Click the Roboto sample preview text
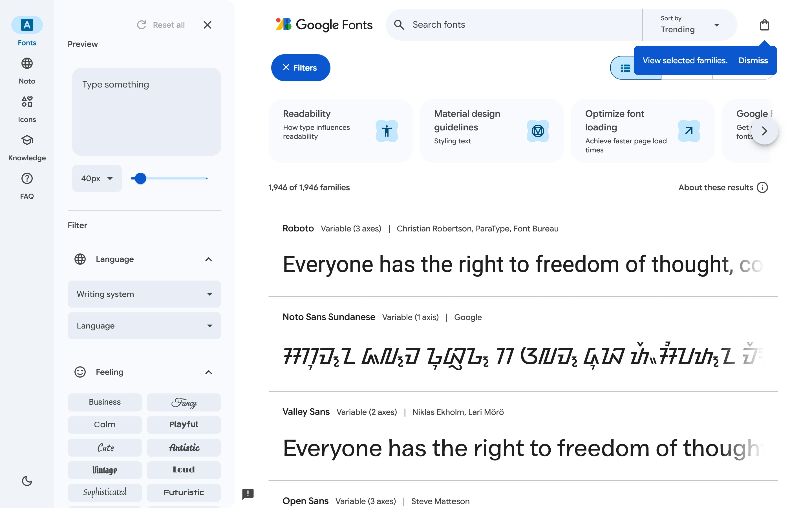 point(523,264)
